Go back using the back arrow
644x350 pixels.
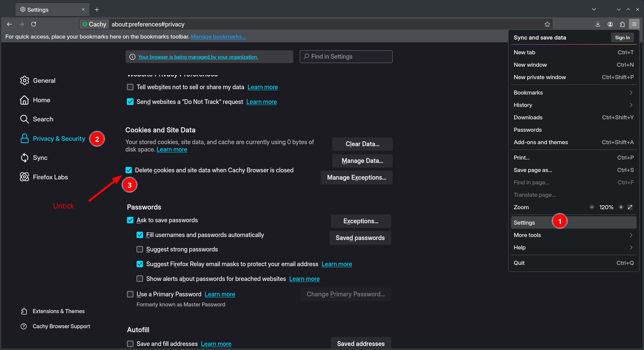[9, 24]
